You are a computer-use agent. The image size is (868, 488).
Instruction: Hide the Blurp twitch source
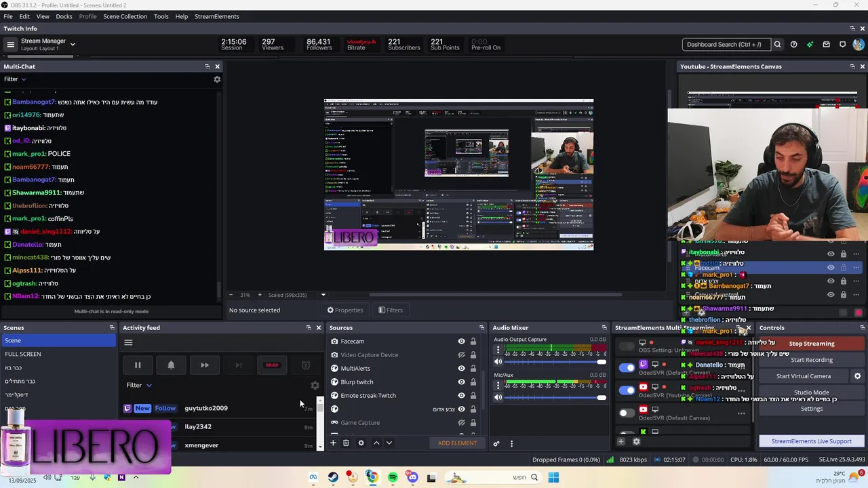[461, 382]
